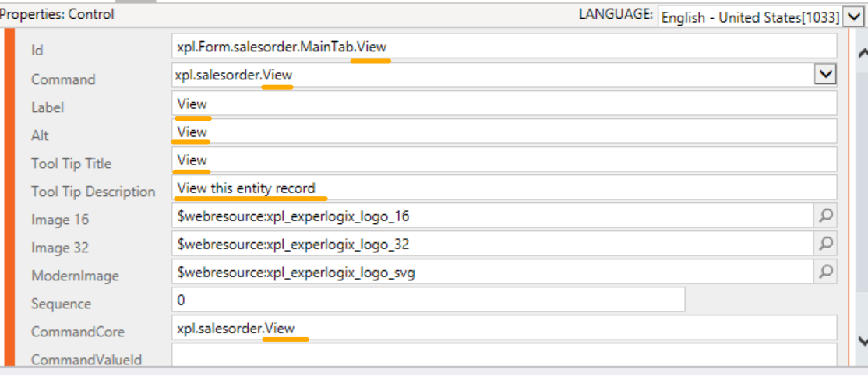Image resolution: width=868 pixels, height=380 pixels.
Task: Click the CommandValueId input field
Action: click(x=504, y=355)
